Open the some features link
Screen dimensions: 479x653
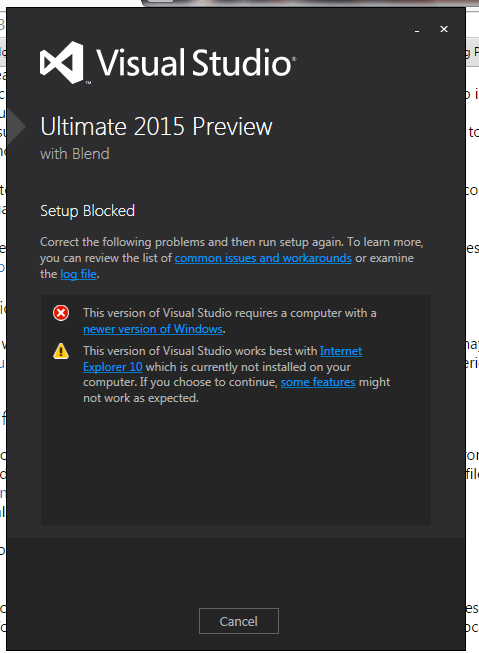click(318, 382)
